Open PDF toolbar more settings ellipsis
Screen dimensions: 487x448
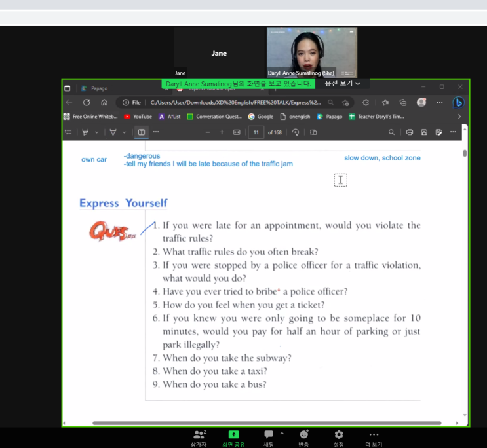point(453,132)
